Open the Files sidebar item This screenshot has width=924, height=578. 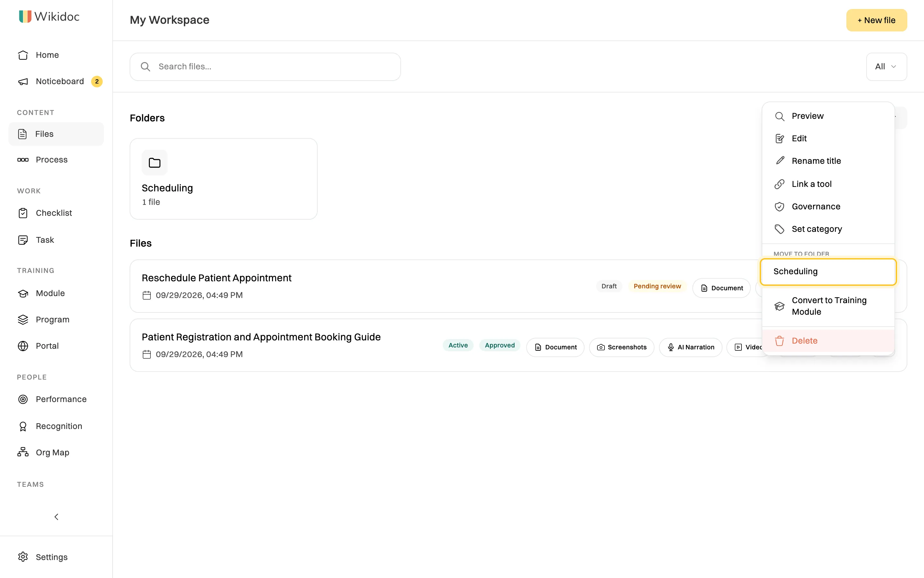[x=56, y=134]
